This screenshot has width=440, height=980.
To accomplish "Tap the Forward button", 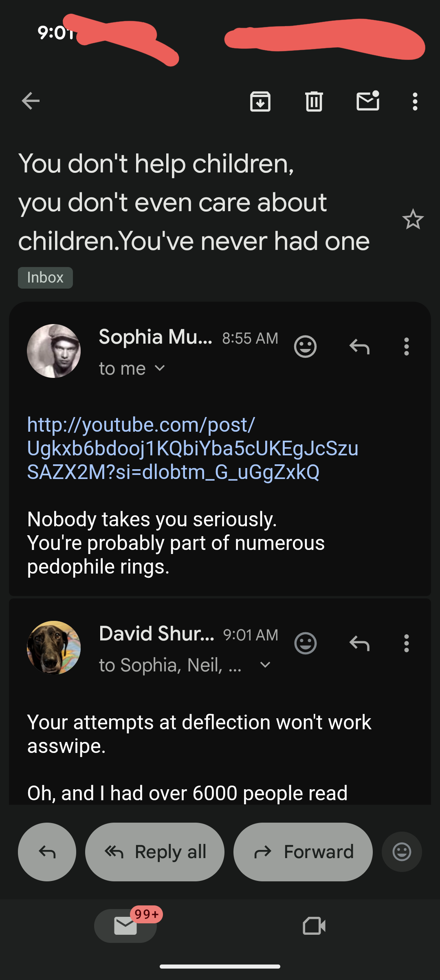I will coord(303,852).
